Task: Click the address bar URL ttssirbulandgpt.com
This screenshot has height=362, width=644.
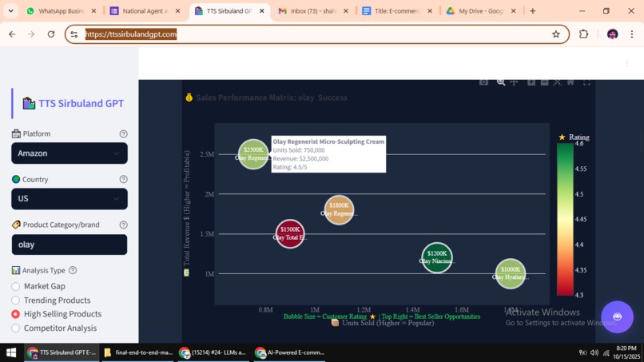Action: coord(130,34)
